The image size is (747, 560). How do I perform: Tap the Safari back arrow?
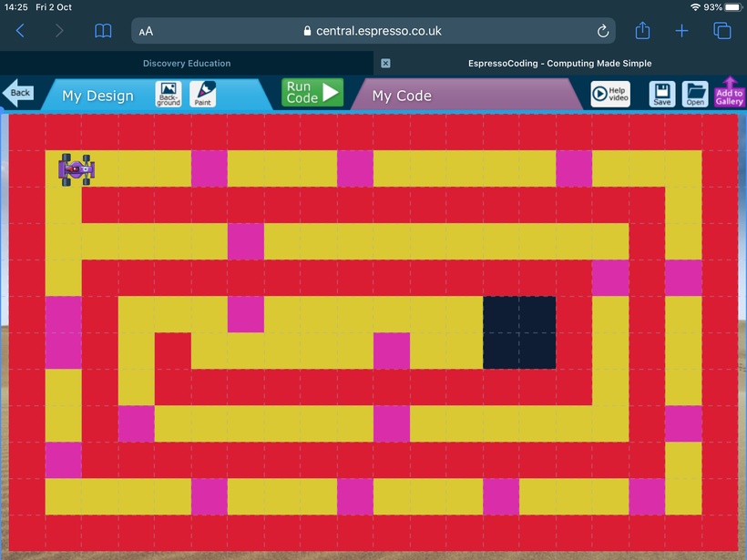20,31
